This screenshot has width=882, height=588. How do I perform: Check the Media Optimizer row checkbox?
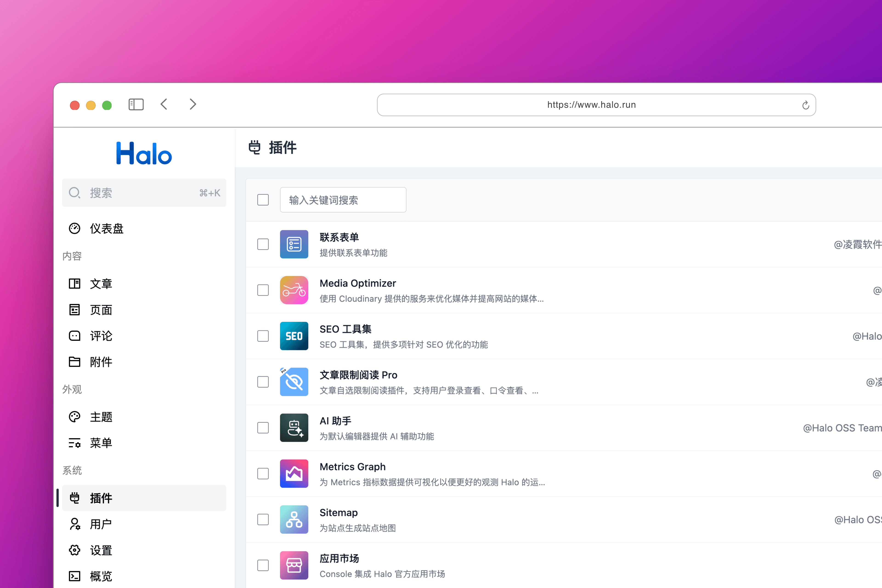tap(263, 290)
